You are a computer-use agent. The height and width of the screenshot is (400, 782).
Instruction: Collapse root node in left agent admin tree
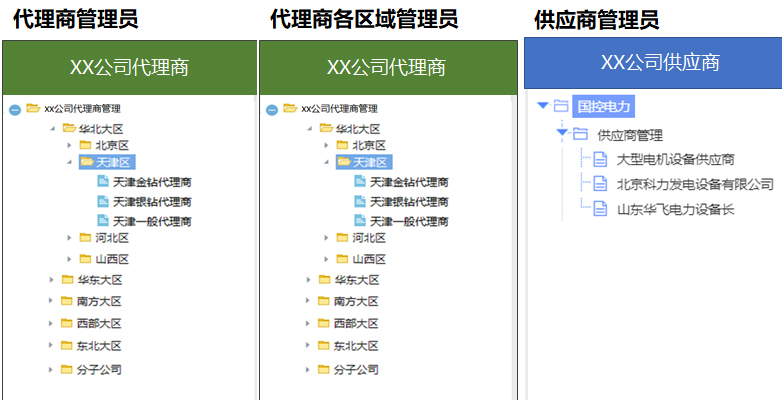15,110
